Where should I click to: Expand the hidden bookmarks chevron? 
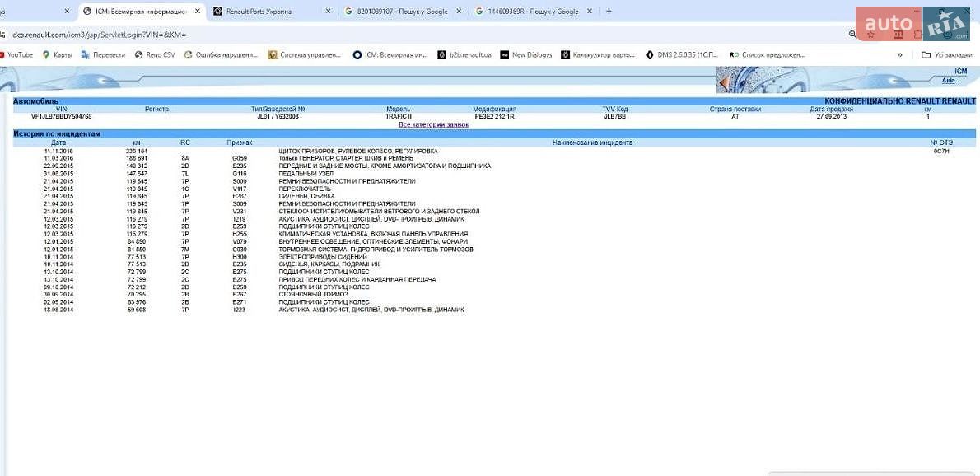pyautogui.click(x=899, y=55)
